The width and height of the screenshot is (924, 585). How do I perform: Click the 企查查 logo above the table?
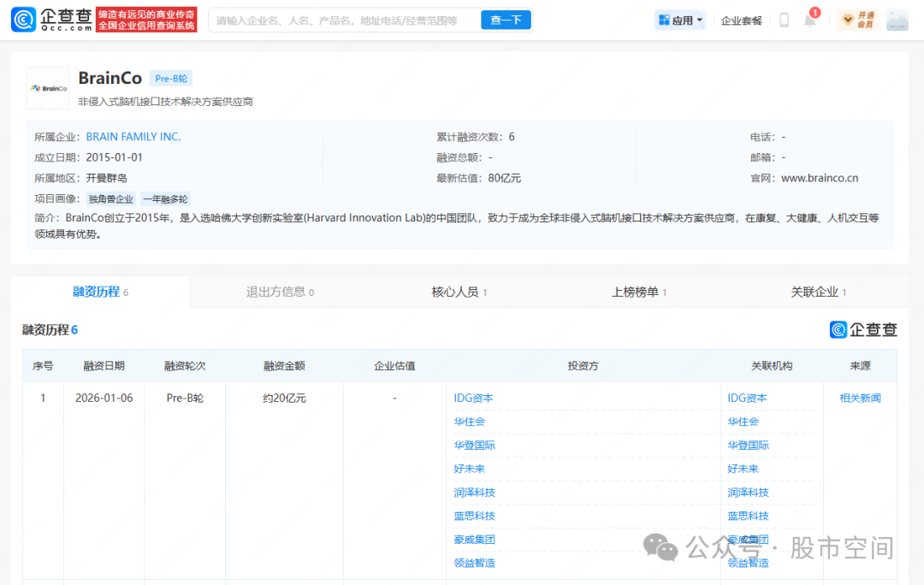coord(863,329)
